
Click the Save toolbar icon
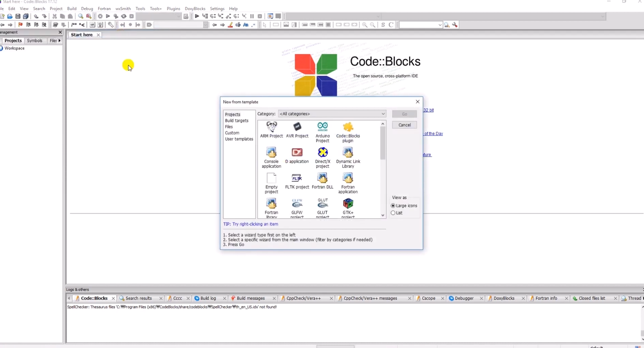click(18, 16)
